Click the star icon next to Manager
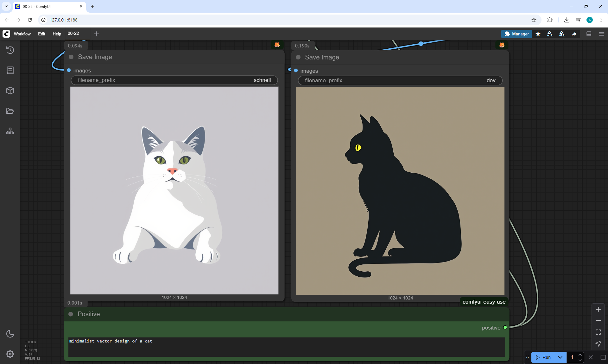 (x=538, y=34)
